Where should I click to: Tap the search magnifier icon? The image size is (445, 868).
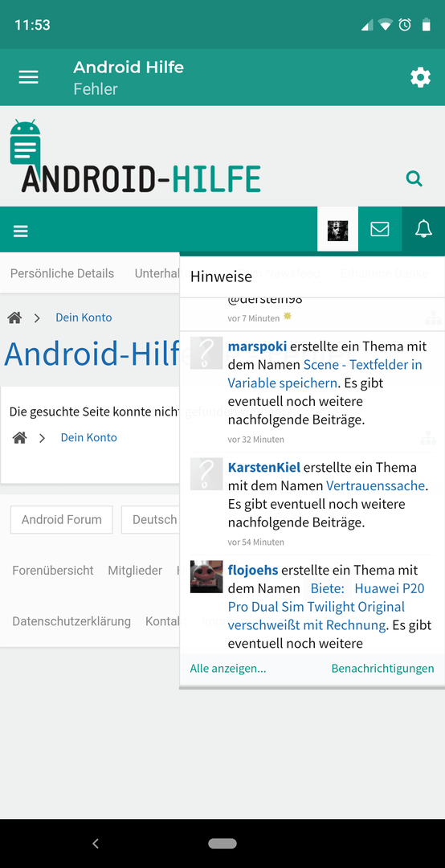tap(414, 178)
